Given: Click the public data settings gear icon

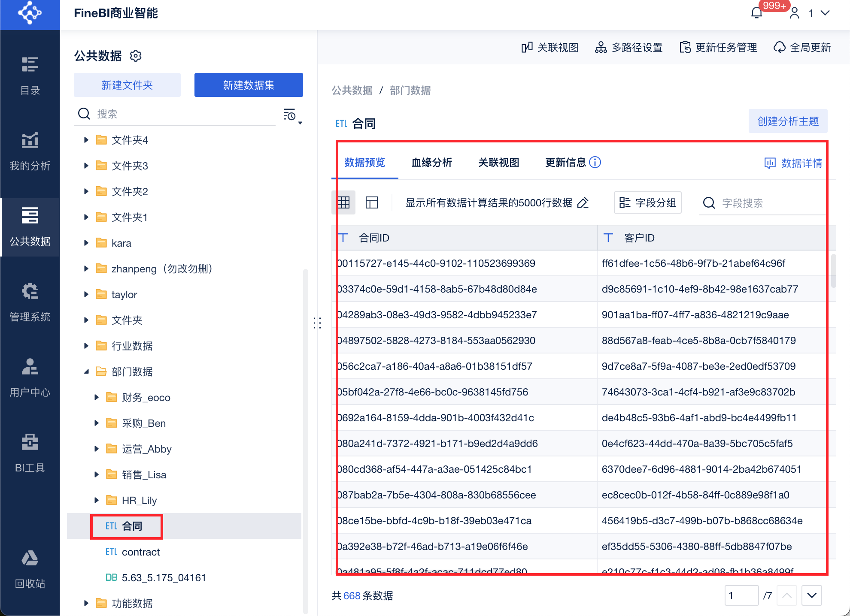Looking at the screenshot, I should point(136,56).
